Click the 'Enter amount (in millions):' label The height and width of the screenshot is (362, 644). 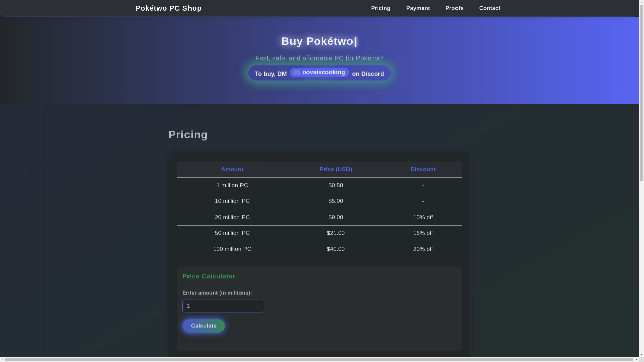tap(217, 293)
